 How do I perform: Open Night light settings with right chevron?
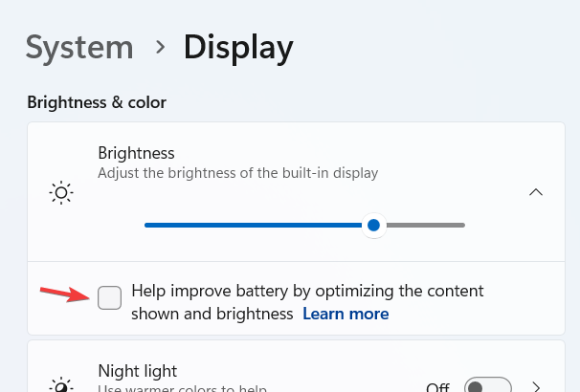(x=536, y=387)
